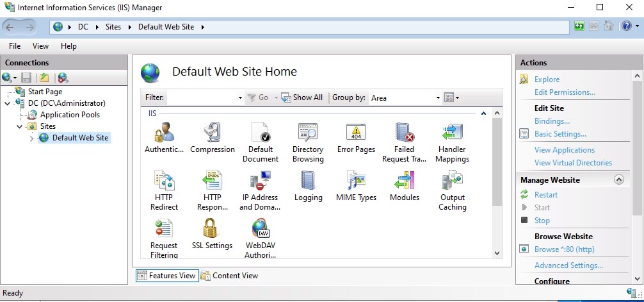Image resolution: width=644 pixels, height=302 pixels.
Task: Open the SSL Settings feature
Action: [x=212, y=230]
